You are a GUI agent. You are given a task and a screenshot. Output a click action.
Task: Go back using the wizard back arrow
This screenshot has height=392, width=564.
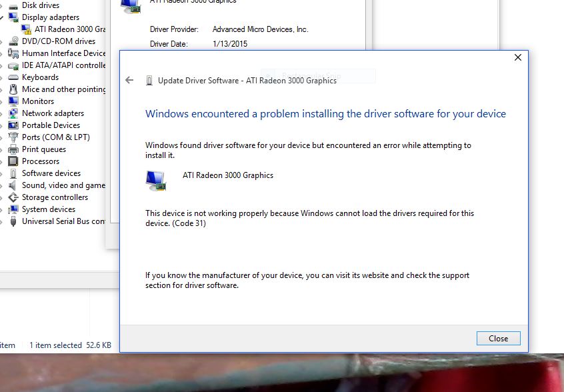[129, 80]
